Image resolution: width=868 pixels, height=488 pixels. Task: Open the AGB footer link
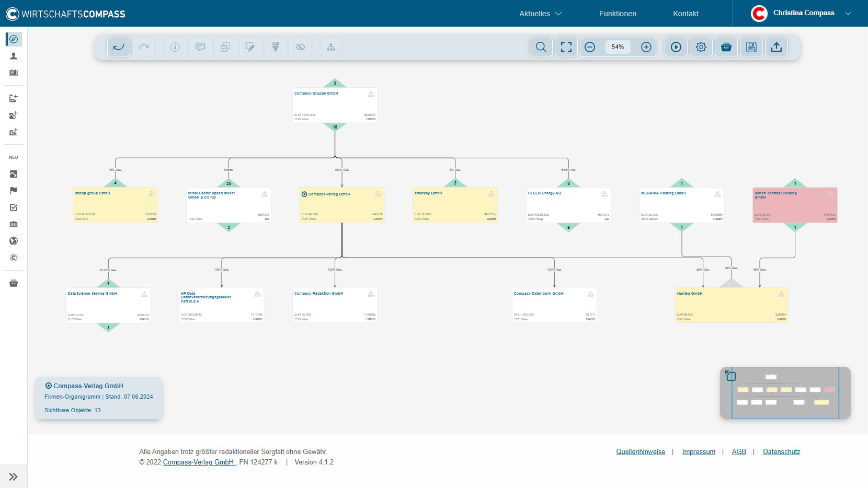pos(739,452)
